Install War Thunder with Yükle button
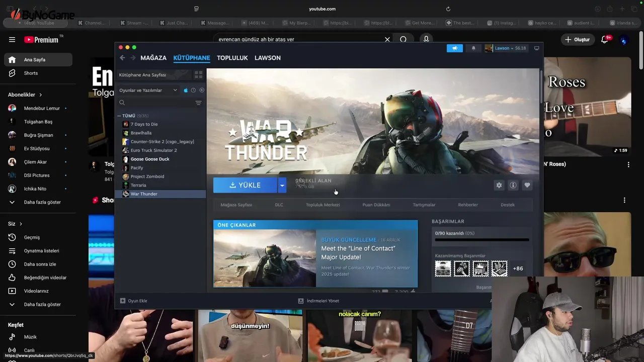 coord(245,185)
